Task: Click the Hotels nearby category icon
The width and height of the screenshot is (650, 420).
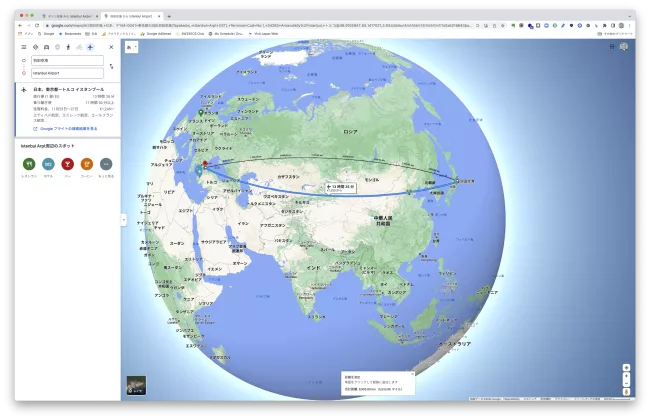Action: click(48, 164)
